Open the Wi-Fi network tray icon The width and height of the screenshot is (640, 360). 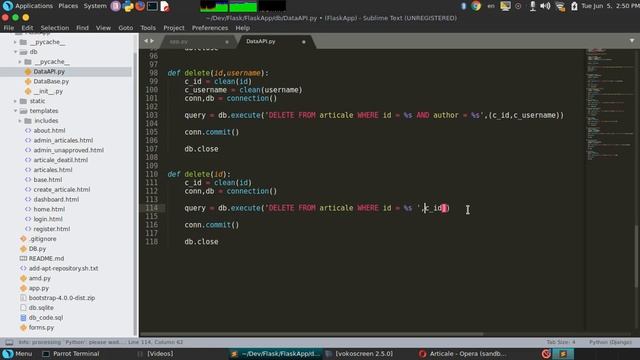560,6
